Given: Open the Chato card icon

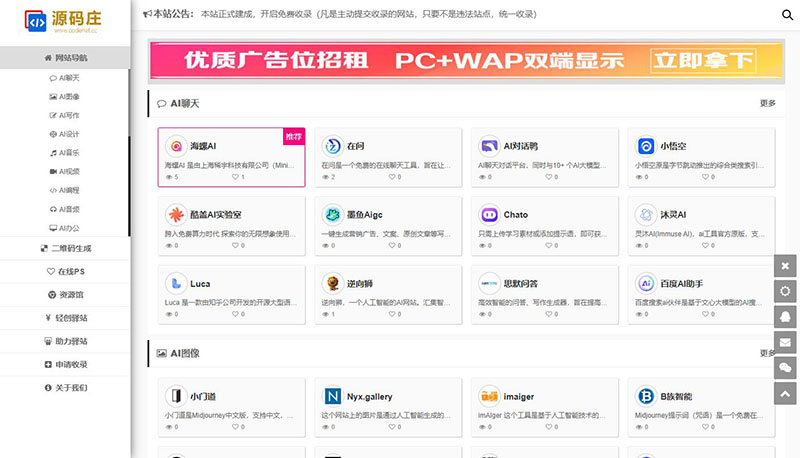Looking at the screenshot, I should click(489, 215).
